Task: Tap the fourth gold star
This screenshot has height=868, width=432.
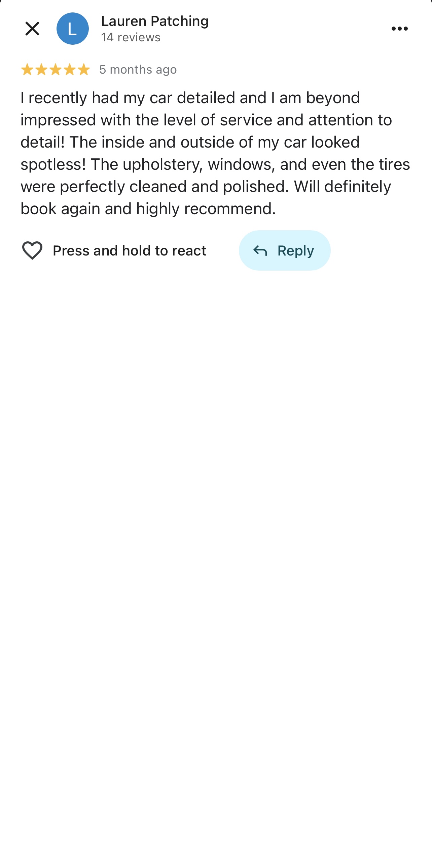Action: [69, 69]
